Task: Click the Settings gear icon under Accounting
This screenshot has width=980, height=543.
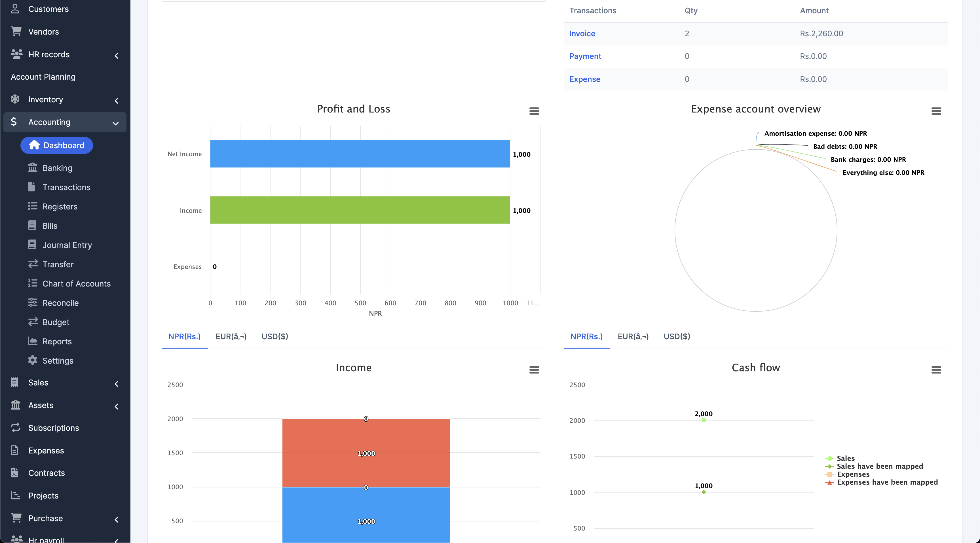Action: coord(33,360)
